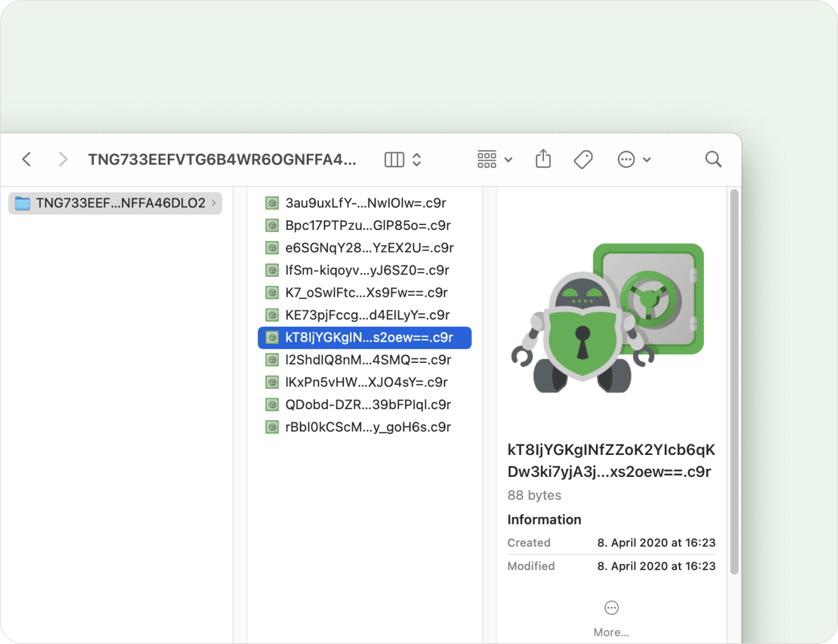The width and height of the screenshot is (838, 644).
Task: Click icon of K7_oSwlFtc file
Action: (272, 293)
